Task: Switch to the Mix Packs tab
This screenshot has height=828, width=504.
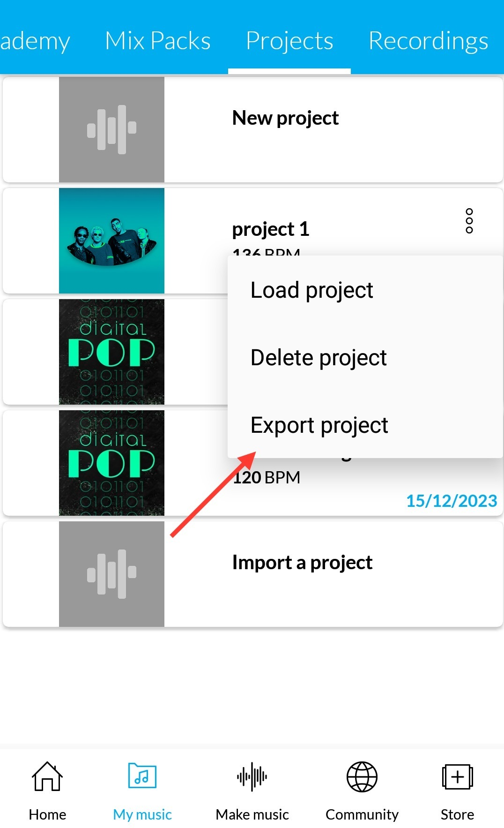Action: [x=158, y=41]
